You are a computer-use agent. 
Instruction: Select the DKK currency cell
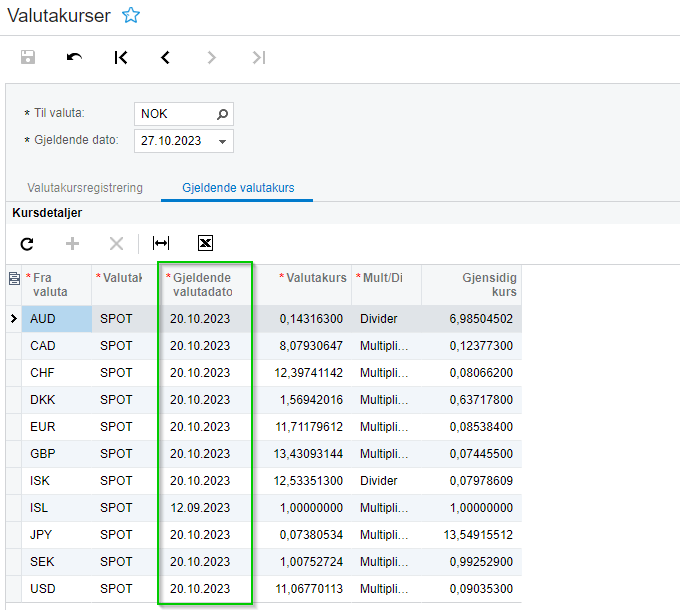click(x=57, y=399)
